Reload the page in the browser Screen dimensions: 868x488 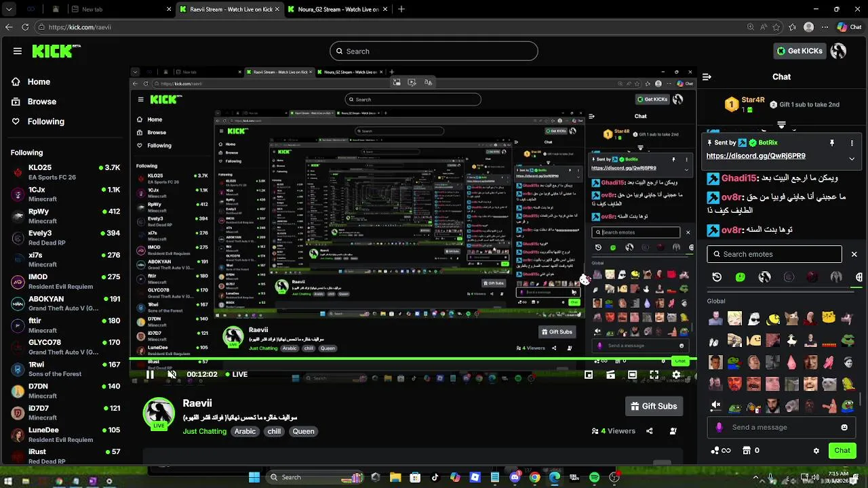click(25, 27)
